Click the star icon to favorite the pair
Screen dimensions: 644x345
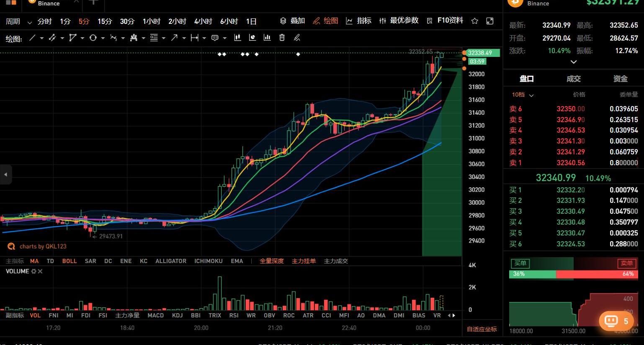coord(474,21)
